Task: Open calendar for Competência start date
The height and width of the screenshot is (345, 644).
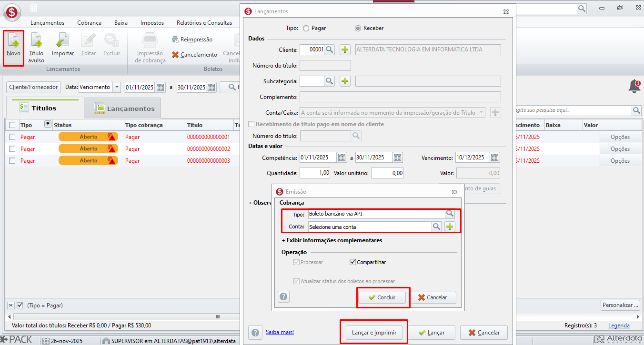Action: [342, 158]
